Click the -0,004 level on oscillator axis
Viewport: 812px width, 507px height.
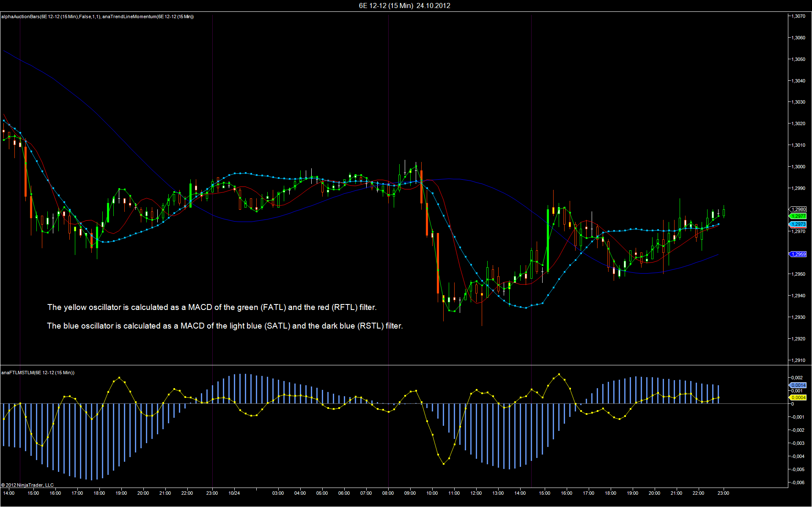coord(798,456)
